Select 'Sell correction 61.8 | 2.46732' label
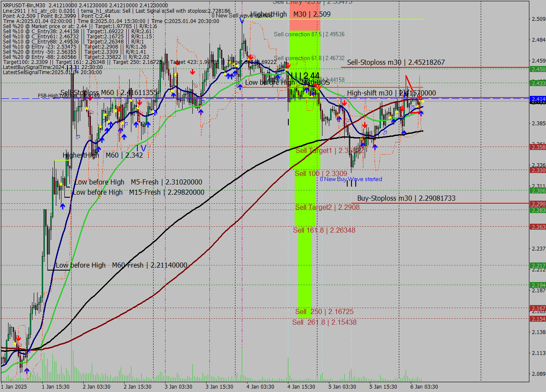The image size is (546, 392). [309, 58]
